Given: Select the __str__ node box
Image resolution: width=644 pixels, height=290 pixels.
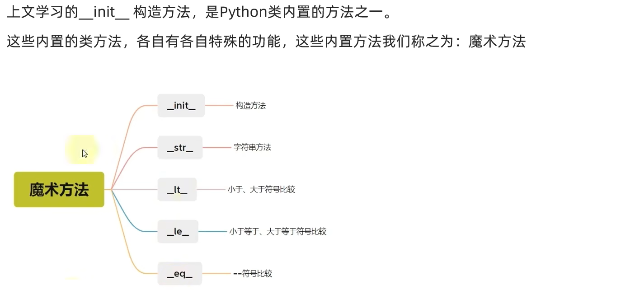Looking at the screenshot, I should point(180,148).
